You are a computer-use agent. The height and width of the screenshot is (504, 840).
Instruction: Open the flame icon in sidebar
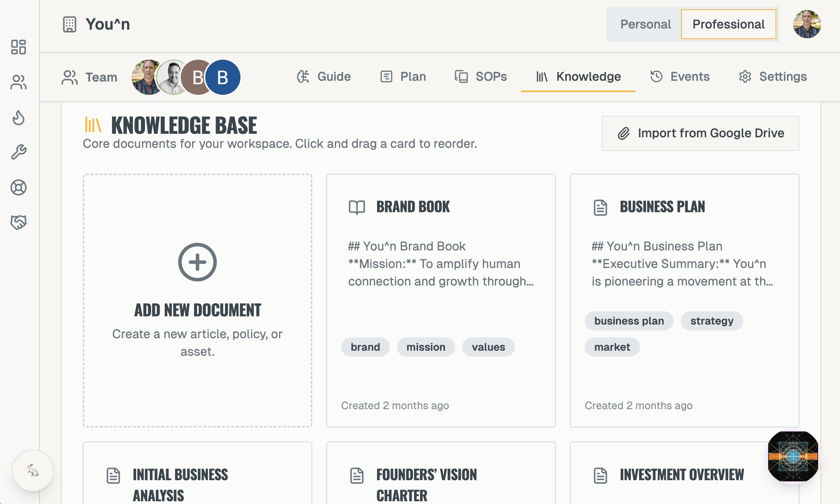click(x=18, y=117)
